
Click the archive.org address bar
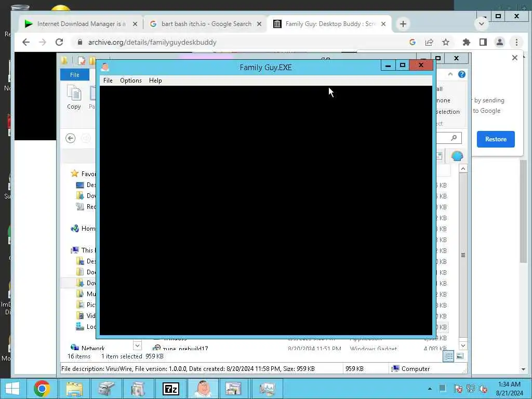point(237,42)
